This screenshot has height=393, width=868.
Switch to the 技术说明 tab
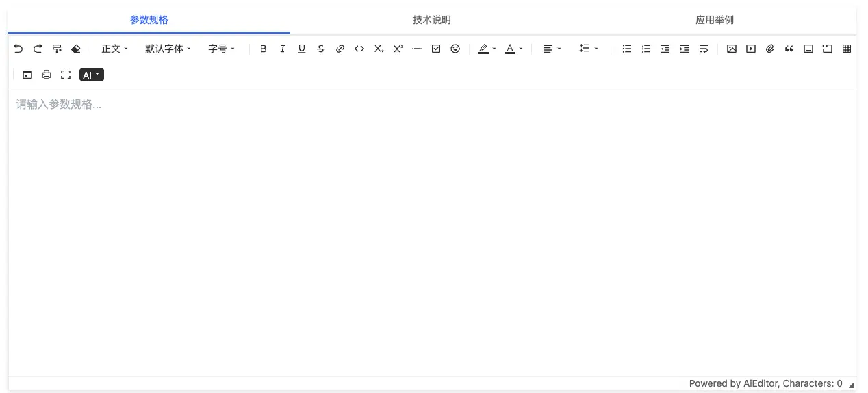(432, 20)
